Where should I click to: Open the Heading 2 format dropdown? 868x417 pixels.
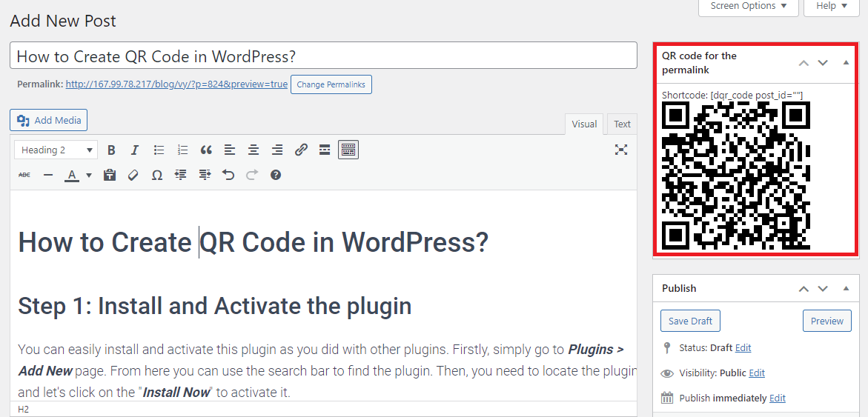56,150
